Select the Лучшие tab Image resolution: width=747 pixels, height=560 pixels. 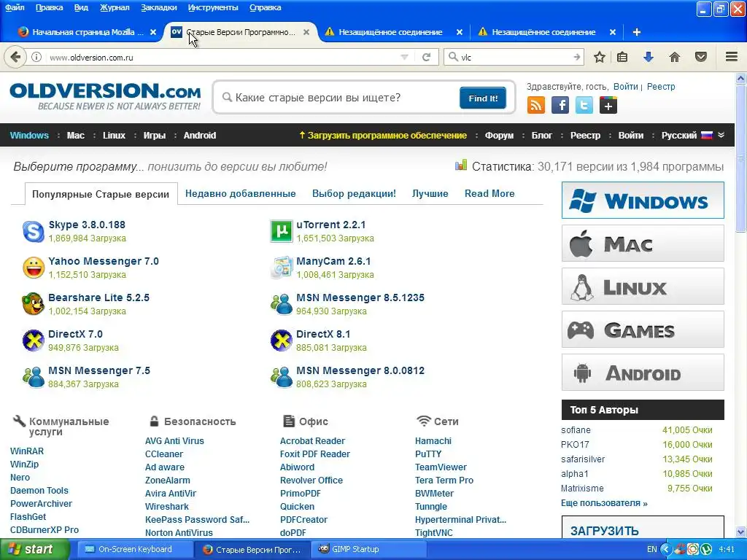(430, 194)
